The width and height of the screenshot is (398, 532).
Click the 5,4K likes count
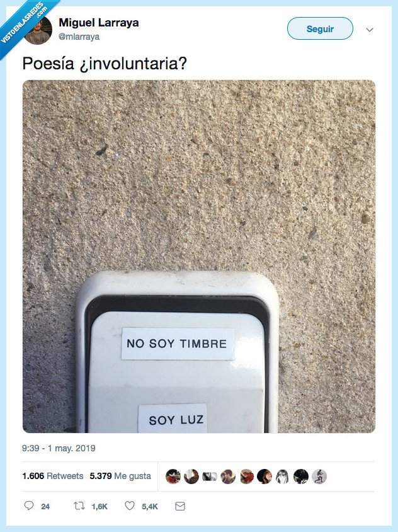point(150,507)
